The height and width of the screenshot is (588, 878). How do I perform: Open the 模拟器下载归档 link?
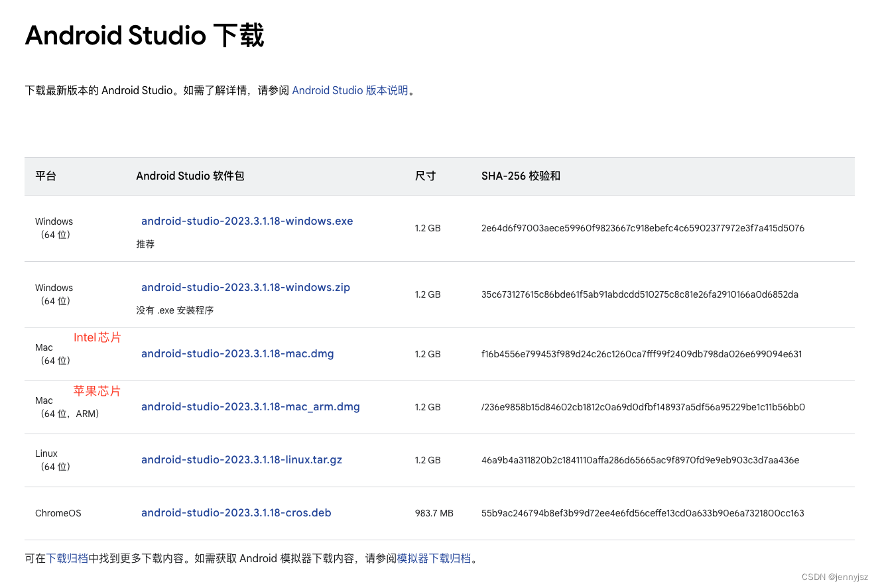[x=434, y=558]
